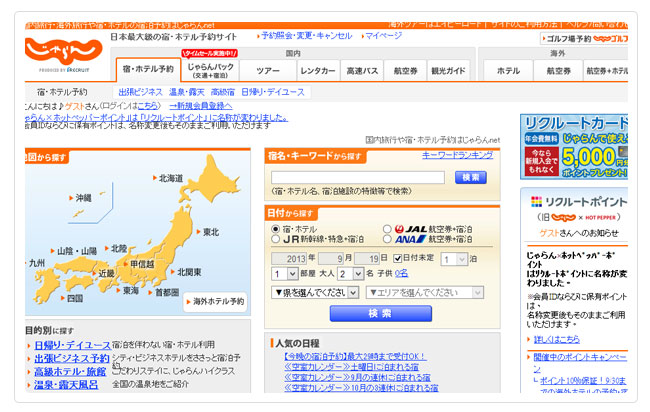Select 四国 region on the map
This screenshot has width=650, height=412.
click(72, 298)
